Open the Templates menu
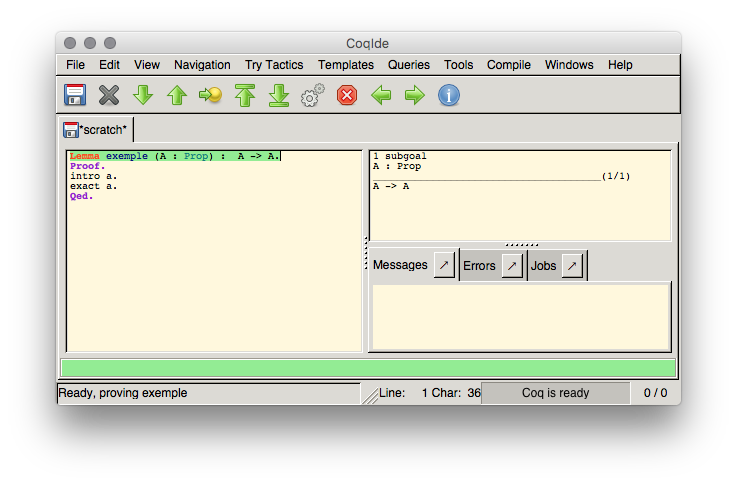Viewport: 737px width, 485px height. [345, 65]
